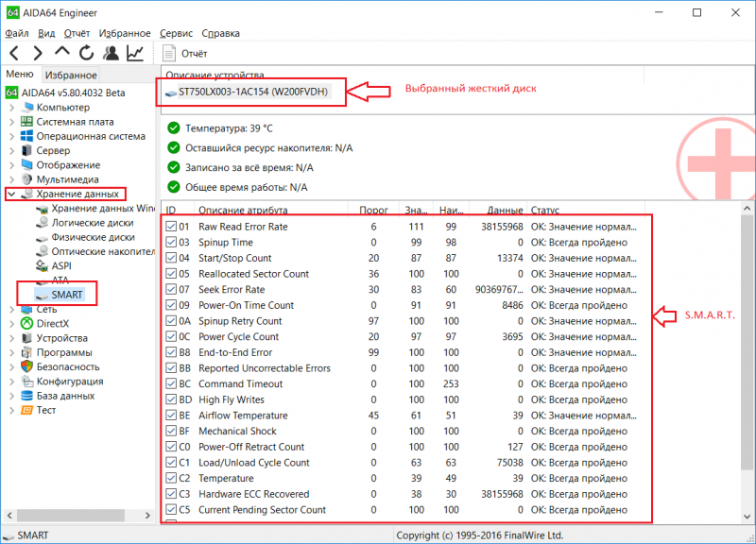
Task: Click the Программы software icon
Action: [27, 352]
